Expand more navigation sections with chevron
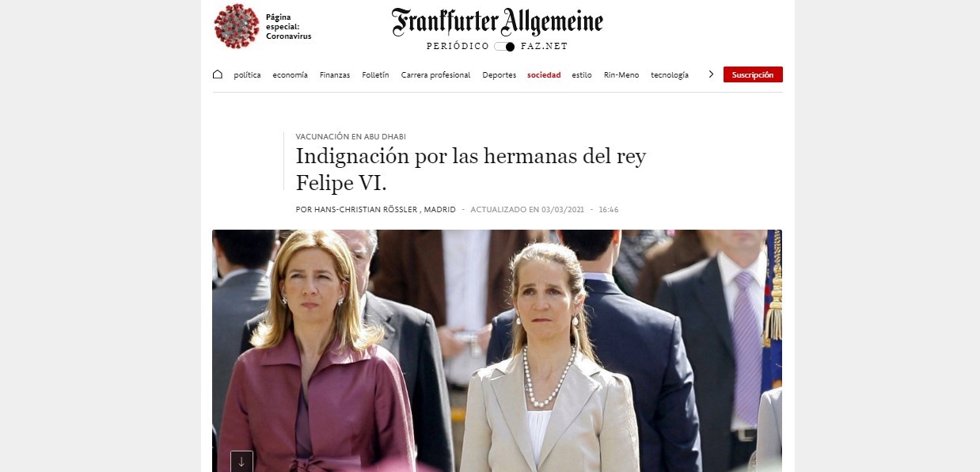Screen dimensions: 980x472 click(711, 74)
